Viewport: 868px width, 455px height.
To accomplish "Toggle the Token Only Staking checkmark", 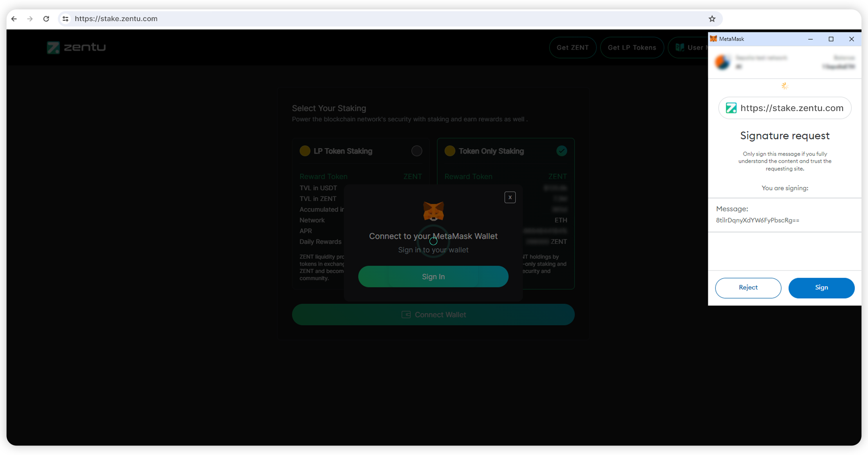I will pyautogui.click(x=561, y=151).
